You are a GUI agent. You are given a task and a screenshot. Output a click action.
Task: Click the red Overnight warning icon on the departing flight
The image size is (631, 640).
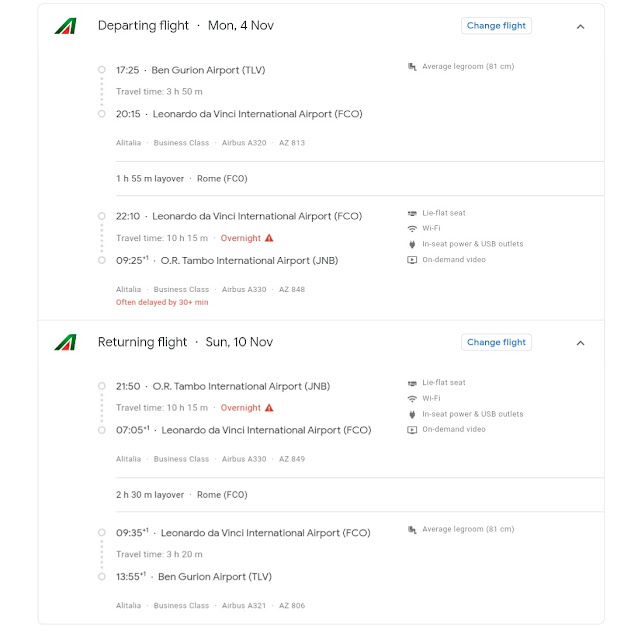tap(269, 239)
